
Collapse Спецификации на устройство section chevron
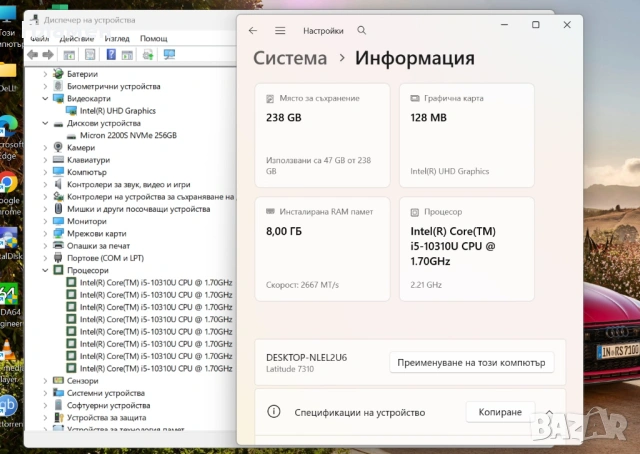pyautogui.click(x=550, y=412)
